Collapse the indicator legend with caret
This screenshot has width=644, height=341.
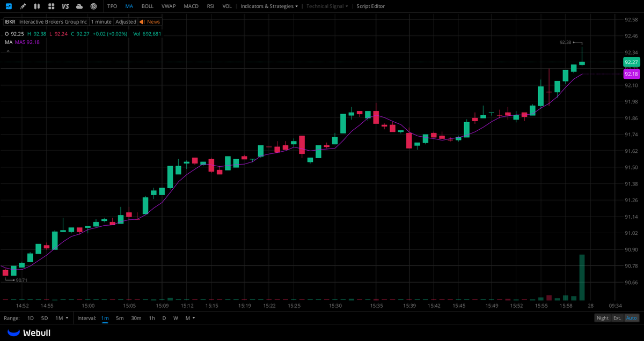click(x=8, y=50)
